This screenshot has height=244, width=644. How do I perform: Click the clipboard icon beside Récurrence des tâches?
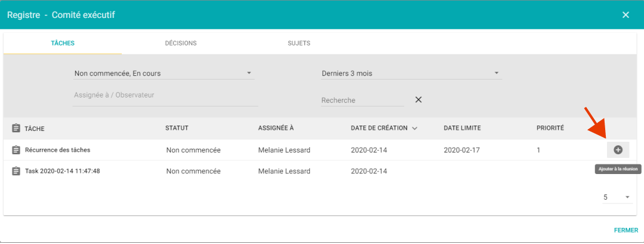[x=16, y=150]
